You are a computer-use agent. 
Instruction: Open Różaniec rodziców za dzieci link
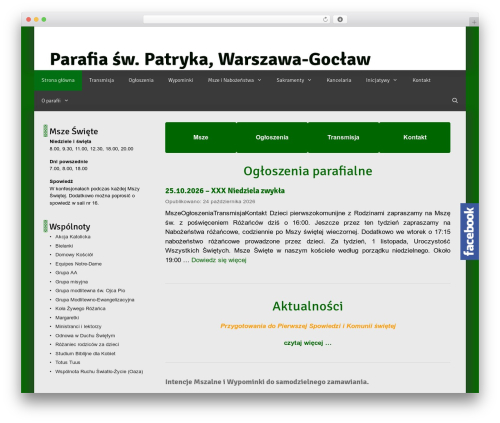(87, 344)
